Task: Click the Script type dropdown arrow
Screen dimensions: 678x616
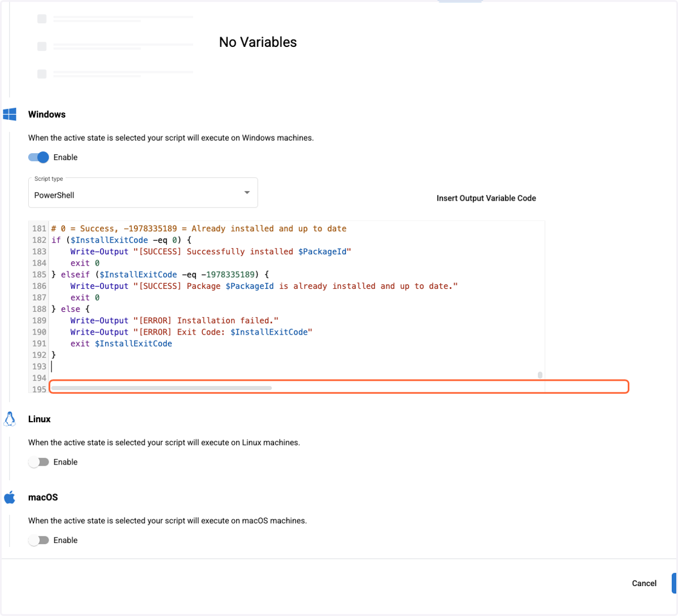Action: pos(247,193)
